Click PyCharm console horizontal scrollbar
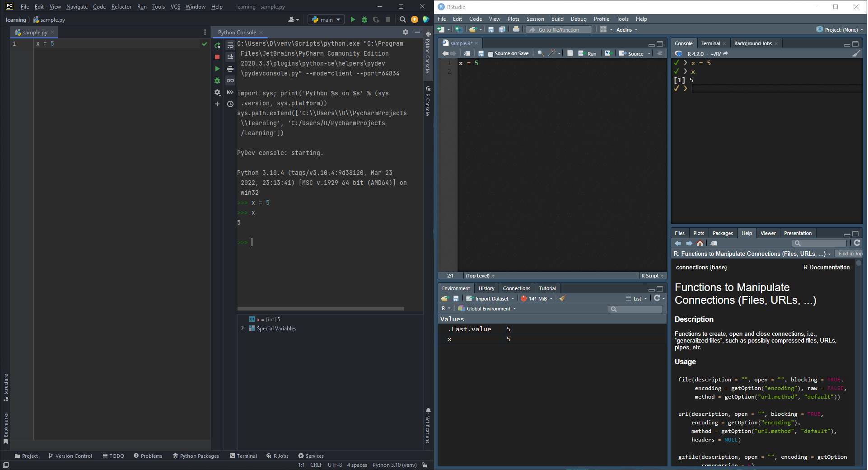The image size is (868, 470). [321, 309]
